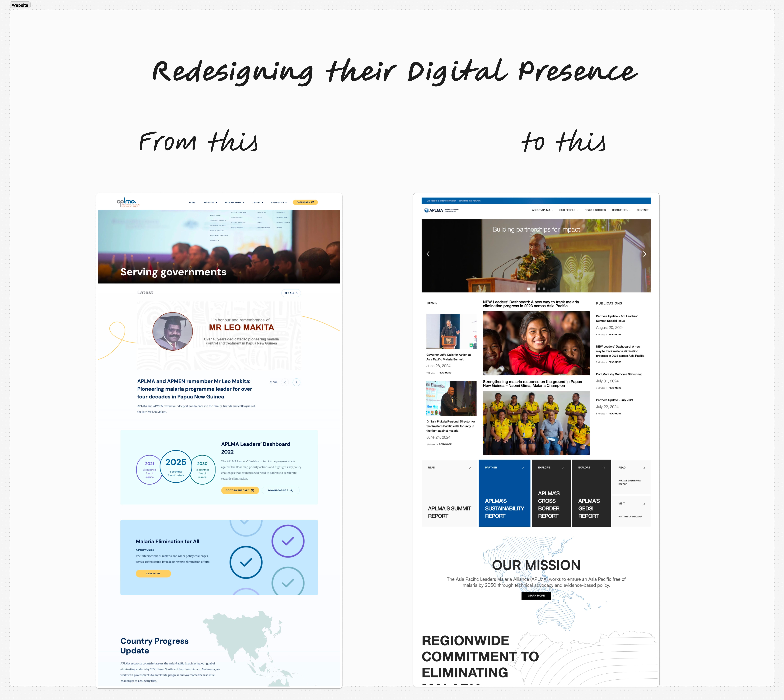Viewport: 784px width, 700px height.
Task: Click the DOWNLOAD PDF button
Action: [281, 490]
